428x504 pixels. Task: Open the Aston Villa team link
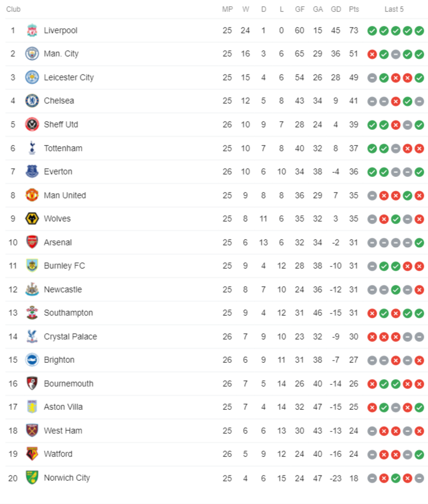63,407
